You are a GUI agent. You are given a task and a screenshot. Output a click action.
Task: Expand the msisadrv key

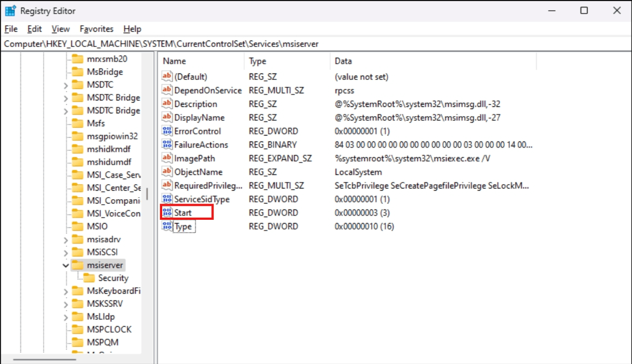click(66, 240)
